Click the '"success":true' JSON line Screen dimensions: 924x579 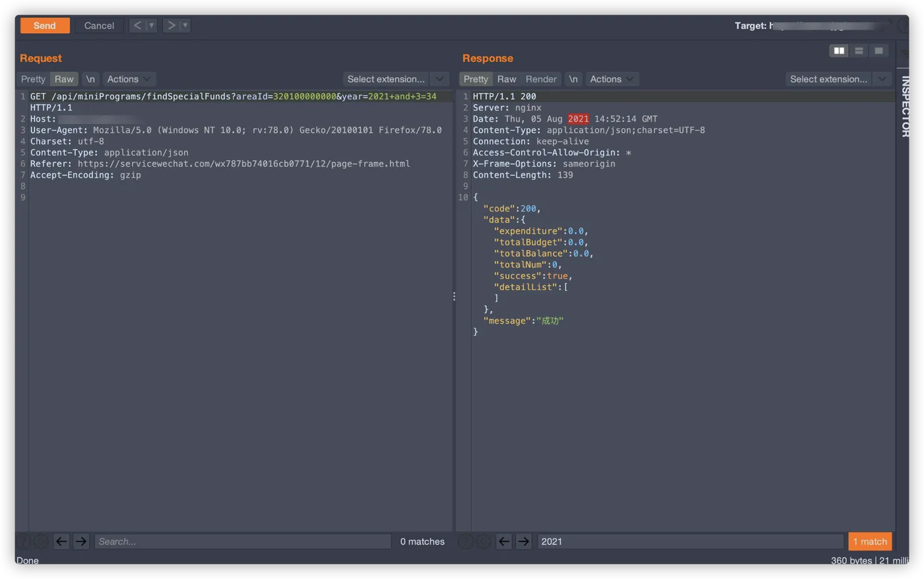pos(533,276)
